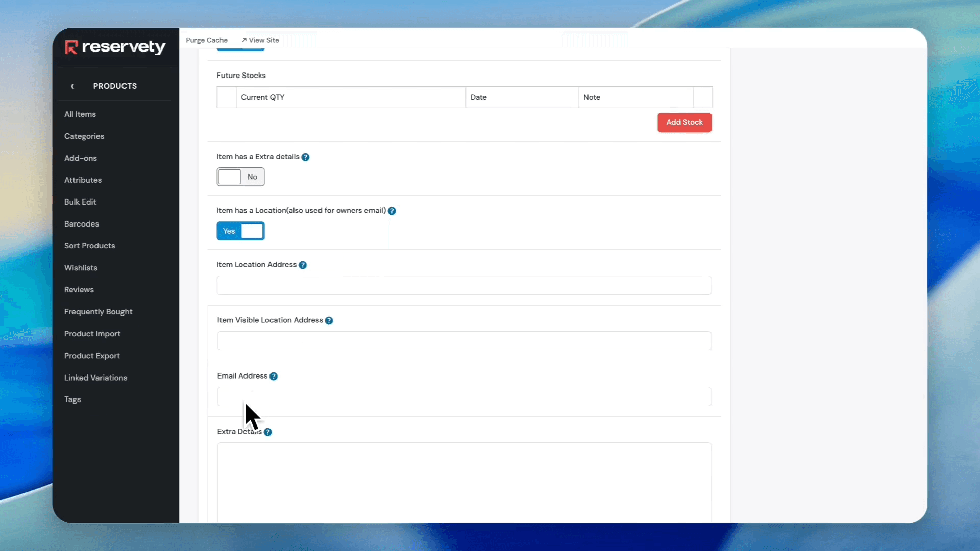The height and width of the screenshot is (551, 980).
Task: Select Attributes from the sidebar
Action: 83,180
